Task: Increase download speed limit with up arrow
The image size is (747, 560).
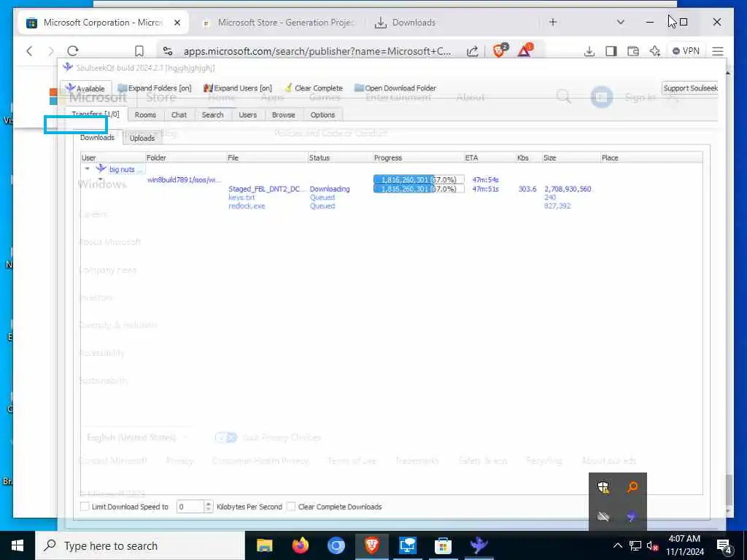Action: pyautogui.click(x=208, y=504)
